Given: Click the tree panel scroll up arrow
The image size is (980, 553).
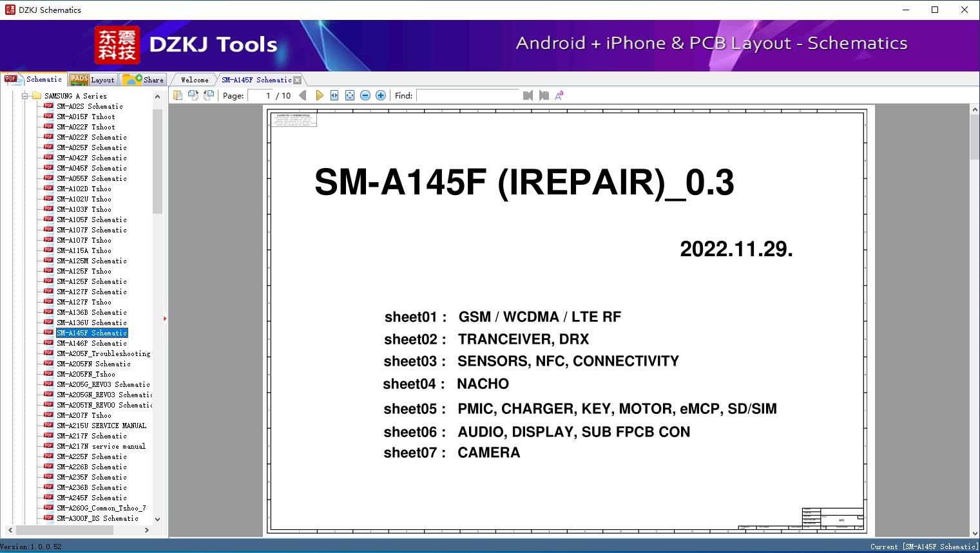Looking at the screenshot, I should [x=157, y=97].
